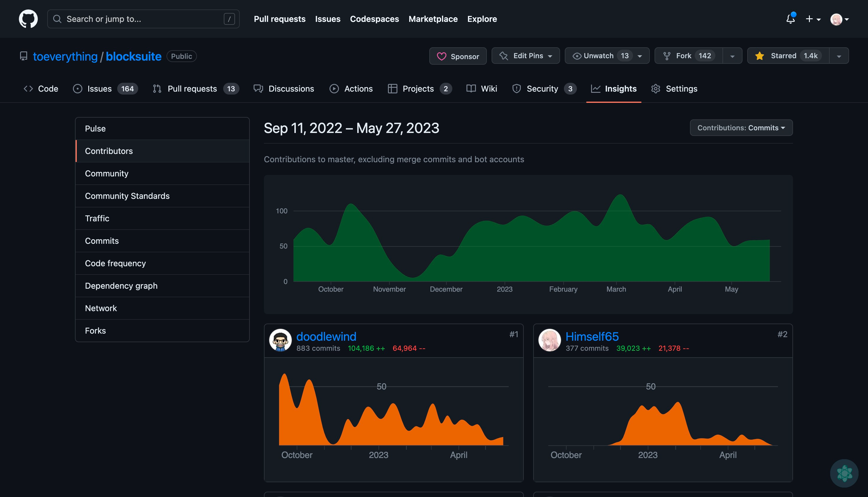Open the Unwatch dropdown
Screen dimensions: 868x497
[607, 56]
